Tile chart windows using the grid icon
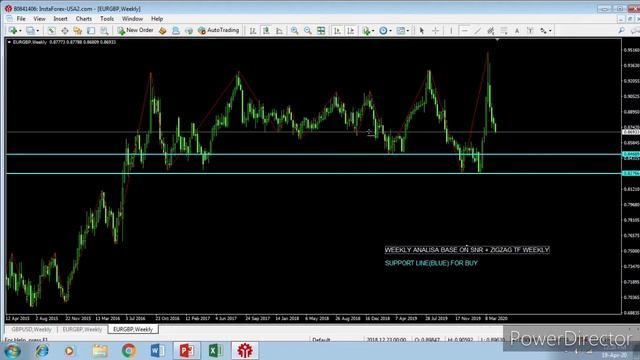 point(321,31)
